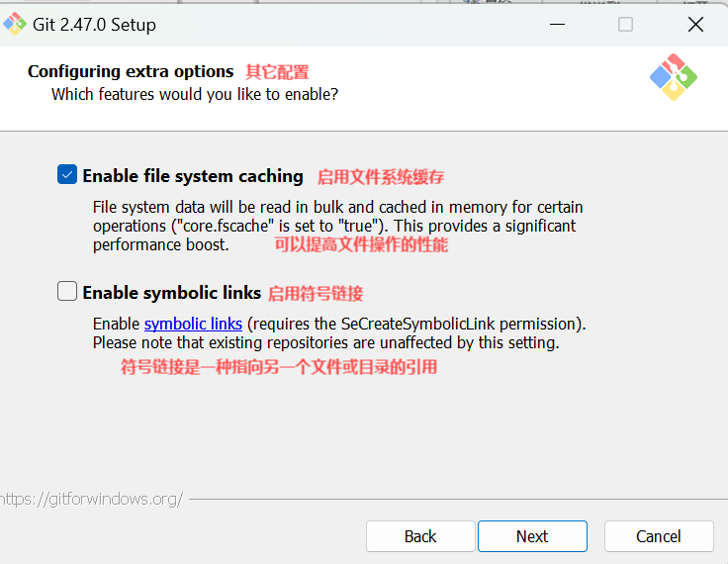The width and height of the screenshot is (728, 564).
Task: Click the red '其它配置' annotation
Action: click(x=277, y=72)
